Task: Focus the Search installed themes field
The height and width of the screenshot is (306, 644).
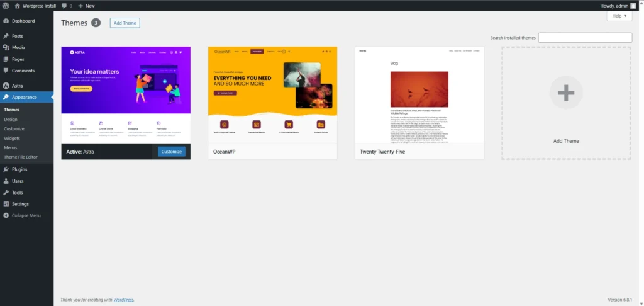Action: (585, 38)
